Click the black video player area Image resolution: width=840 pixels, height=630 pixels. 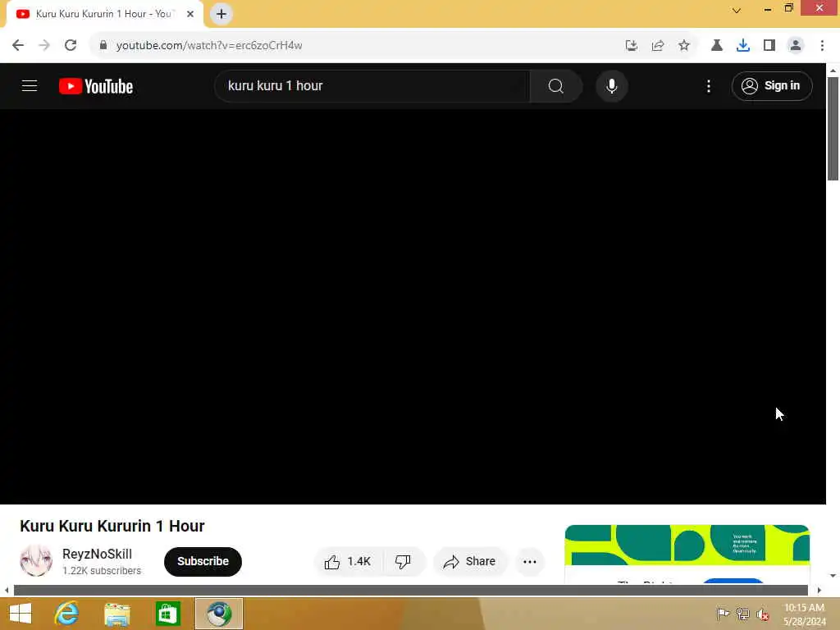click(413, 307)
